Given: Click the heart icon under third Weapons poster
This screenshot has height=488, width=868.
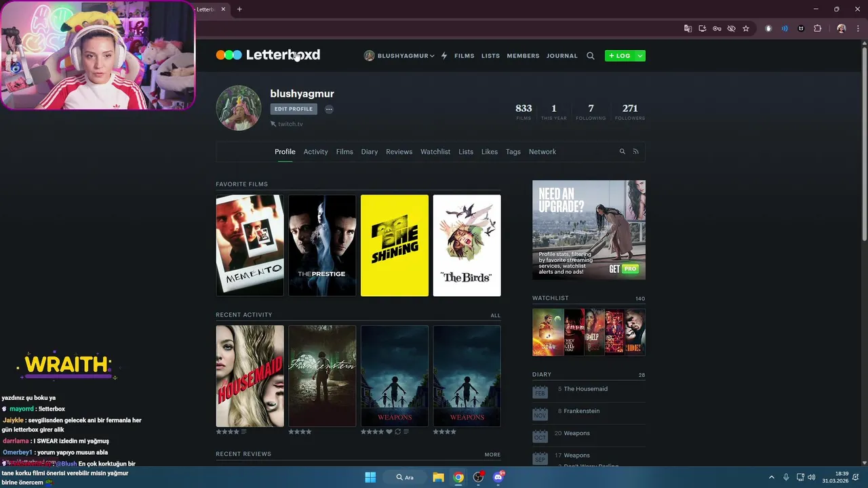Looking at the screenshot, I should click(389, 432).
